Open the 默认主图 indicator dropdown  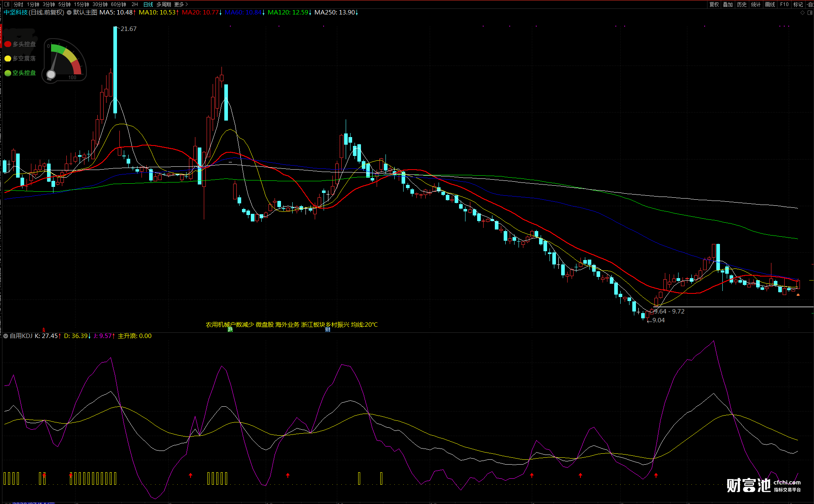pos(69,12)
